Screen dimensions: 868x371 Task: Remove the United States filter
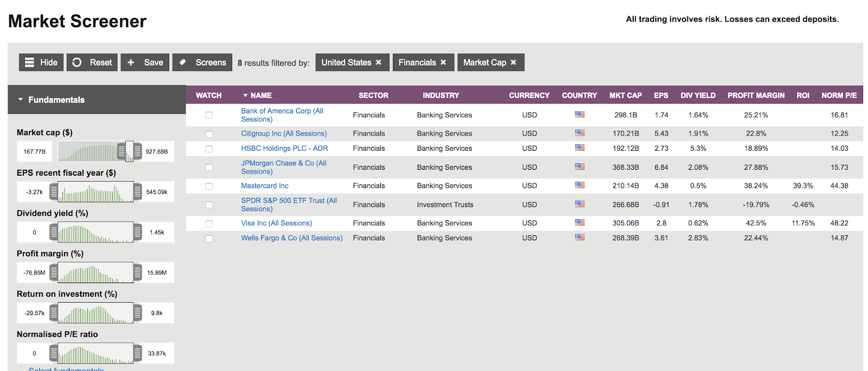379,62
